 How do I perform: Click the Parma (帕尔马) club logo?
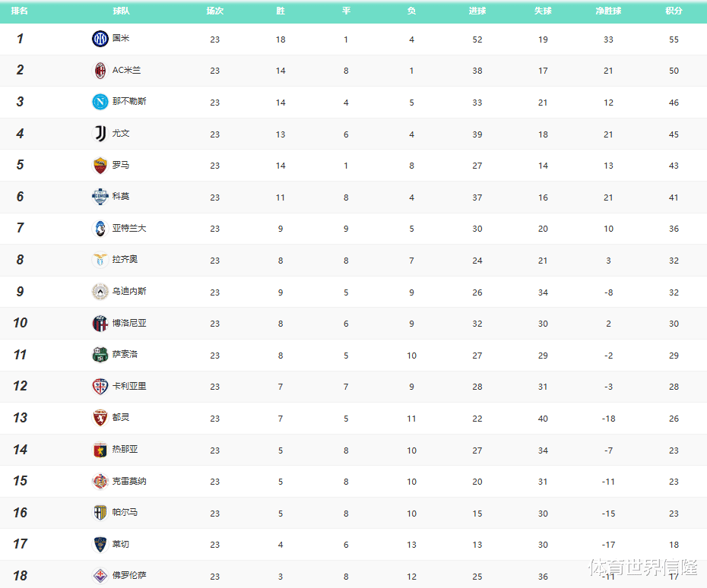pos(100,513)
